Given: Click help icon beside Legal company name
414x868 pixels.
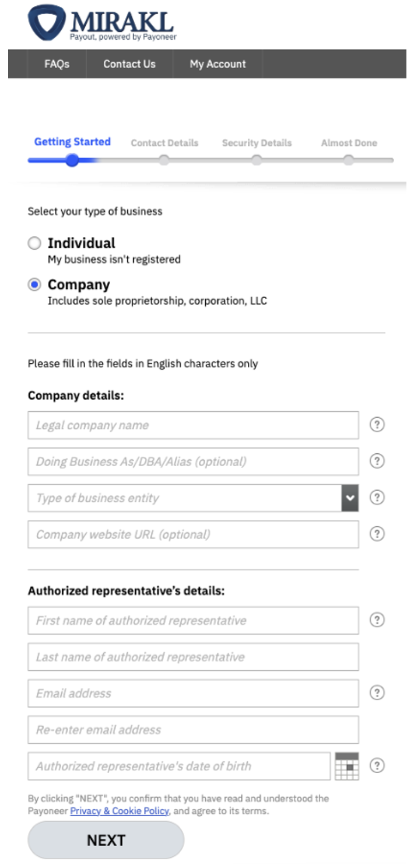Looking at the screenshot, I should (x=377, y=425).
